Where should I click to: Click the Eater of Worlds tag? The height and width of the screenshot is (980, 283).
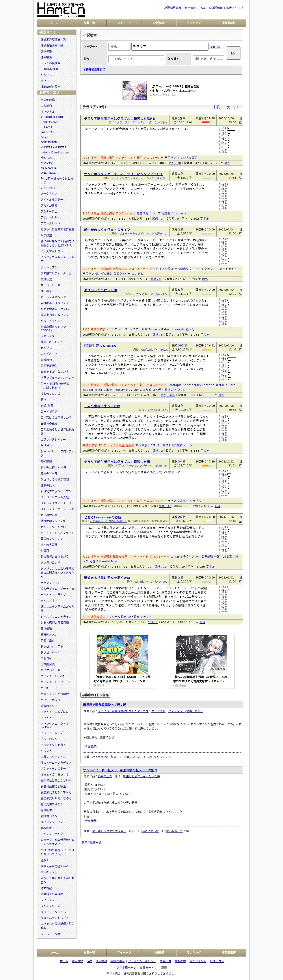[x=173, y=330]
